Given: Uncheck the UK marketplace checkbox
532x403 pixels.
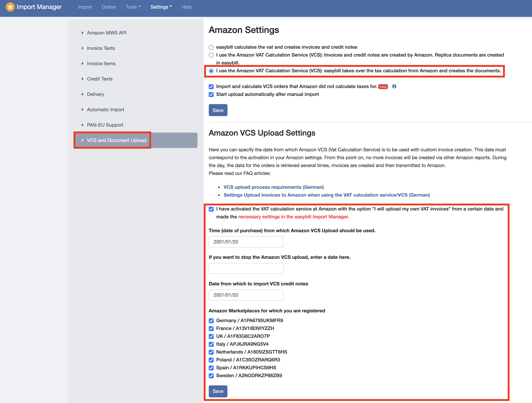Looking at the screenshot, I should pyautogui.click(x=211, y=336).
